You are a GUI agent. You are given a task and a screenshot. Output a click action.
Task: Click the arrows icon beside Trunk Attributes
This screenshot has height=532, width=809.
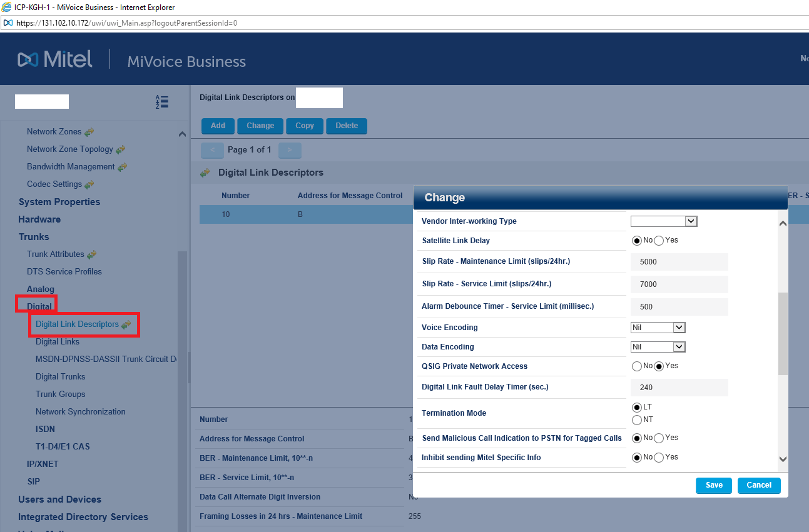click(92, 254)
